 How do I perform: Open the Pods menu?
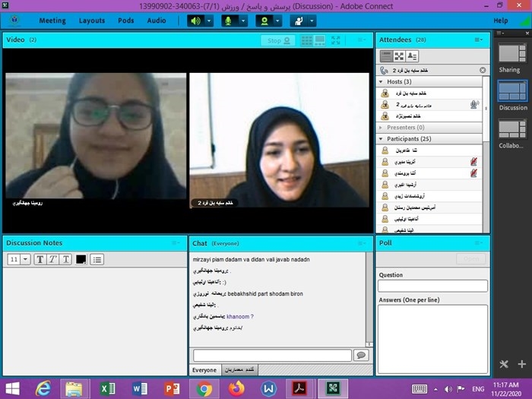[x=125, y=21]
